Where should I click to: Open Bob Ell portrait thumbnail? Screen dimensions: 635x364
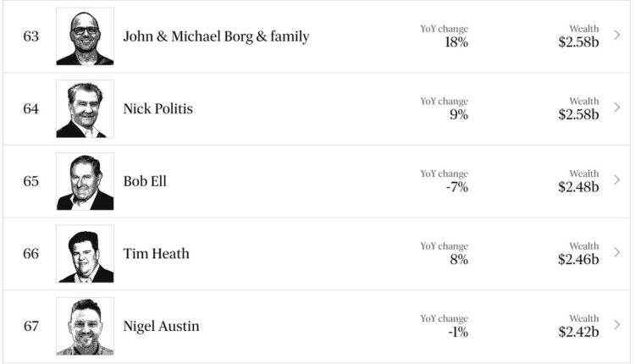pyautogui.click(x=85, y=181)
